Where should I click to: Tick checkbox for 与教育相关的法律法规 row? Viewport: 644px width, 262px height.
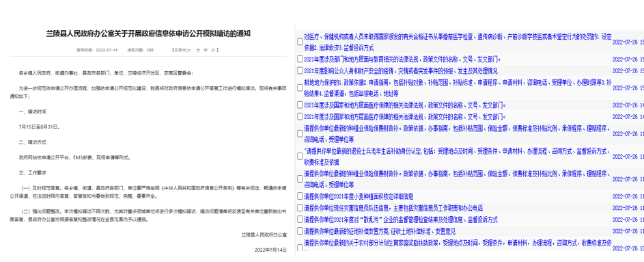[300, 59]
